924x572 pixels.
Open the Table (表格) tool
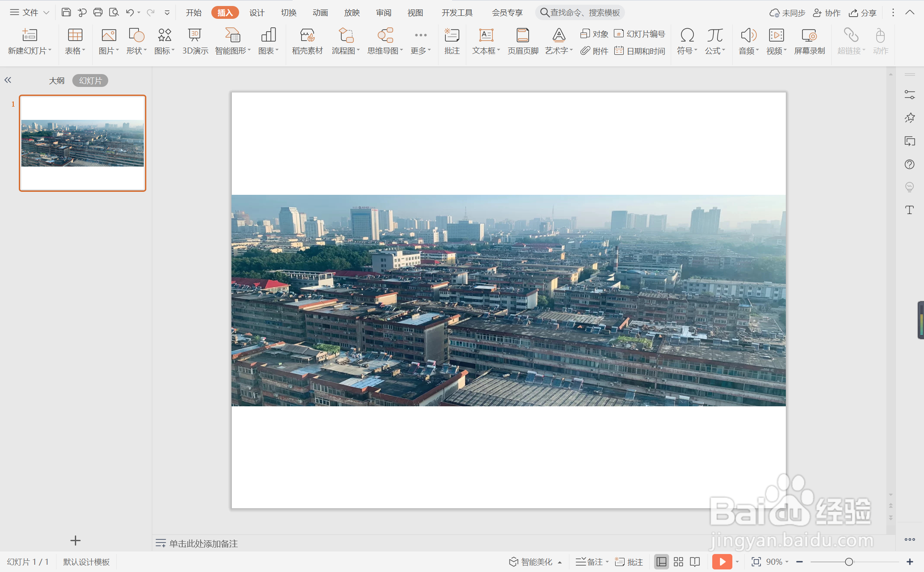point(75,42)
